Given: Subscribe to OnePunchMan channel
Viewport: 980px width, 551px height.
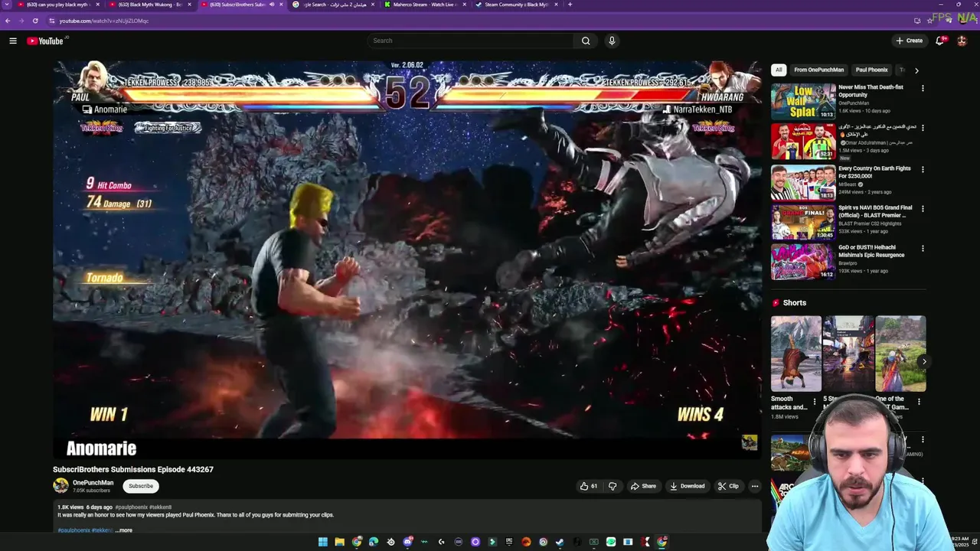Looking at the screenshot, I should click(x=141, y=486).
